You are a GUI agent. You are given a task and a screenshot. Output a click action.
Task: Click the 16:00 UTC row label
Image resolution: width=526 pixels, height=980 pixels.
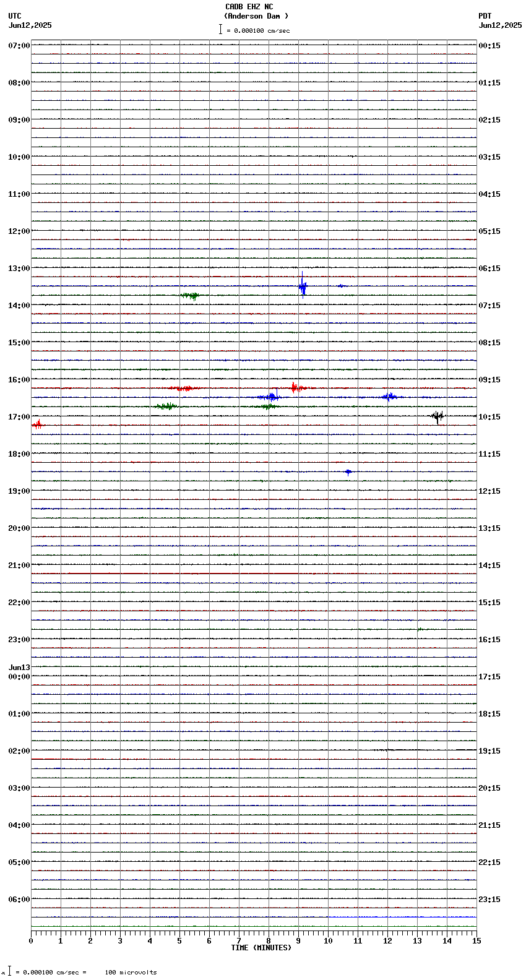(x=19, y=380)
